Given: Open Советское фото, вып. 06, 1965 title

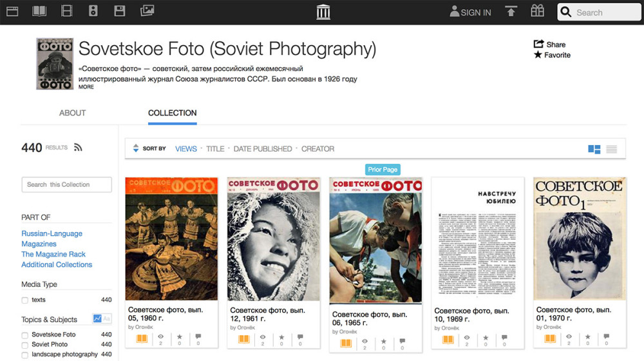Looking at the screenshot, I should tap(370, 318).
